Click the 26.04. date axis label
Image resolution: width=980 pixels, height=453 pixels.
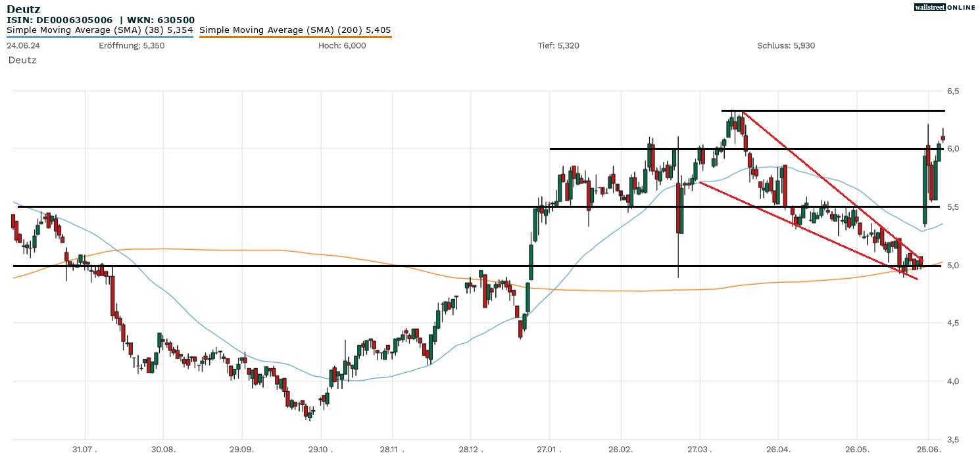[x=778, y=449]
